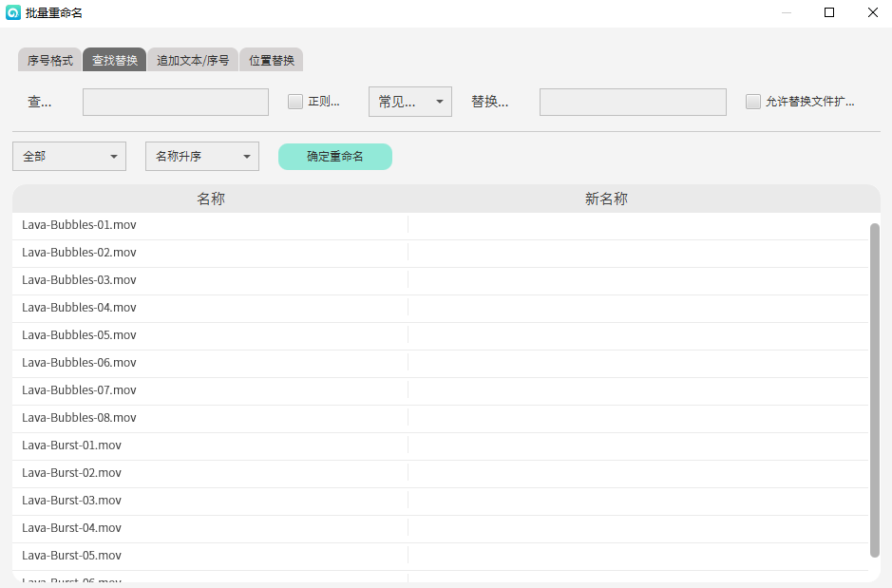Select the 查找替换 tab

114,60
